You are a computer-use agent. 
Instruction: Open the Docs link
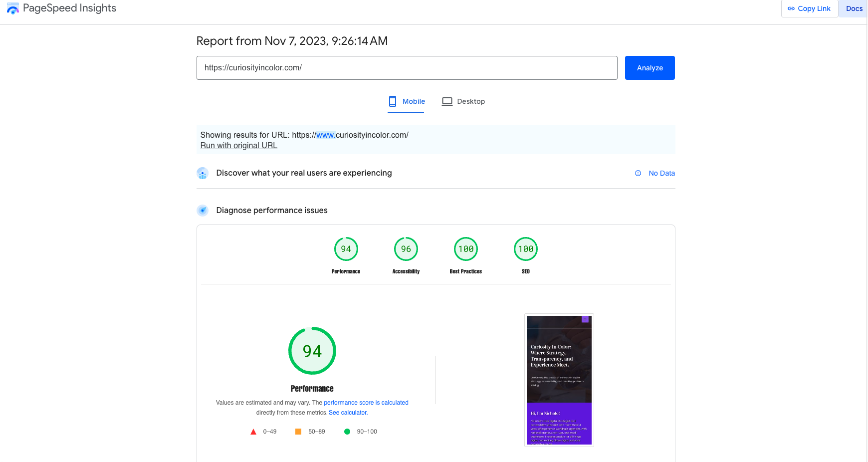(x=854, y=8)
